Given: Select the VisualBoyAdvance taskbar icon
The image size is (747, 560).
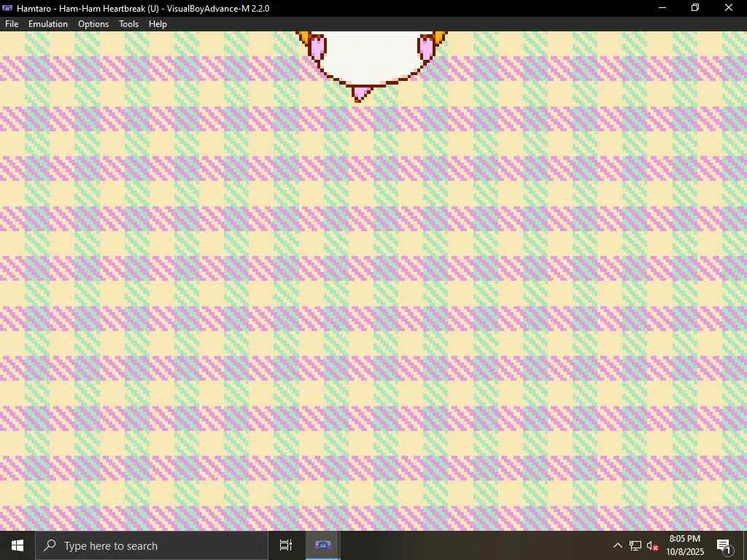Looking at the screenshot, I should click(322, 545).
